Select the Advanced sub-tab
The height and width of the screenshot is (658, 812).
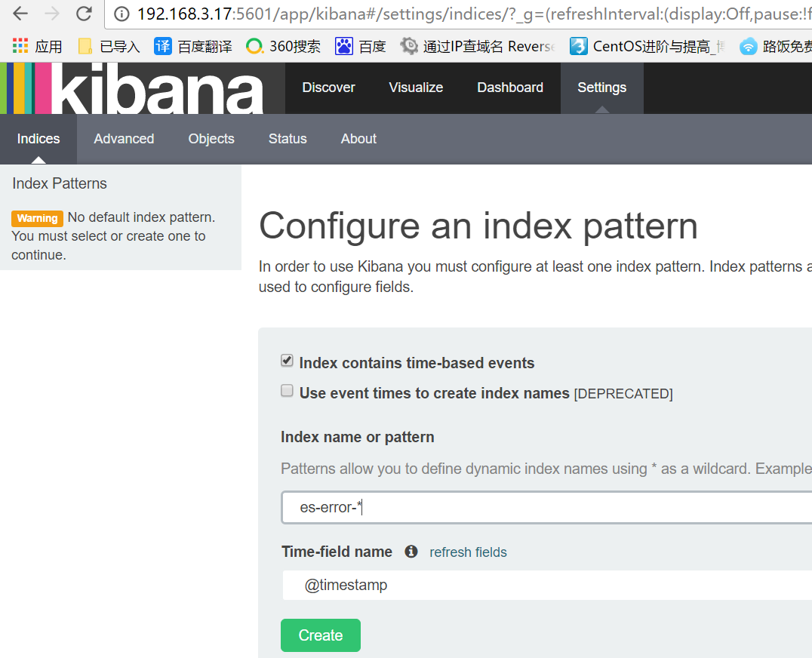tap(124, 139)
